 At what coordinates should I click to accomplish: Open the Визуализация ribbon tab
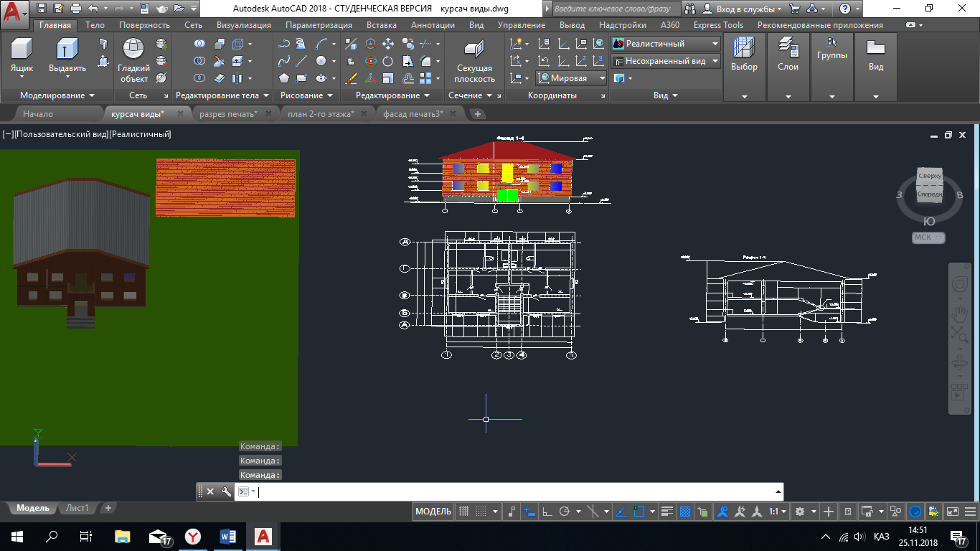pyautogui.click(x=244, y=25)
